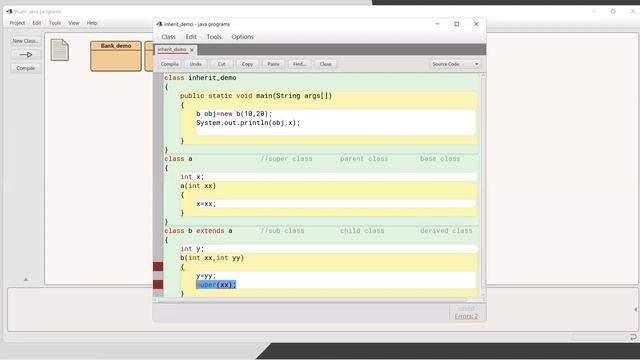Viewport: 640px width, 360px height.
Task: Open the Edit menu in editor window
Action: pyautogui.click(x=191, y=37)
